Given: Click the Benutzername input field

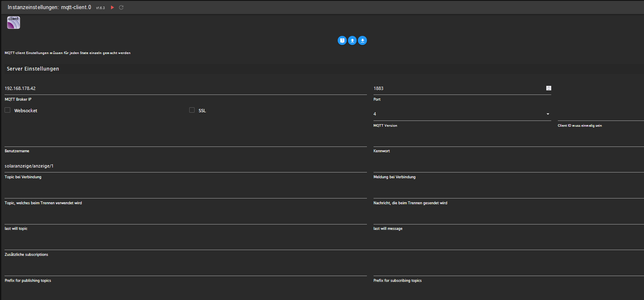Looking at the screenshot, I should pos(186,140).
